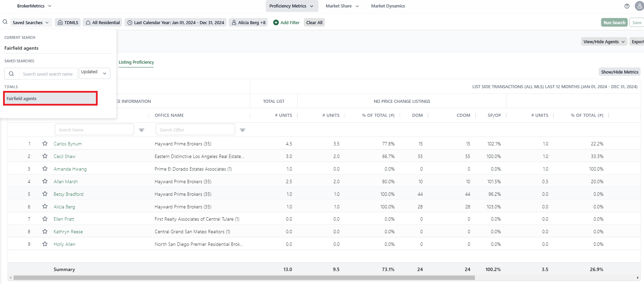Expand the View/Hide Agents dropdown
The width and height of the screenshot is (644, 284).
pyautogui.click(x=604, y=42)
